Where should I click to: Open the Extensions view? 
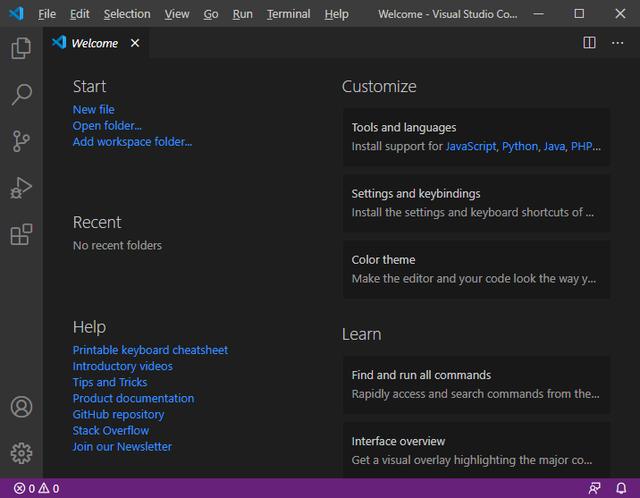pos(21,234)
